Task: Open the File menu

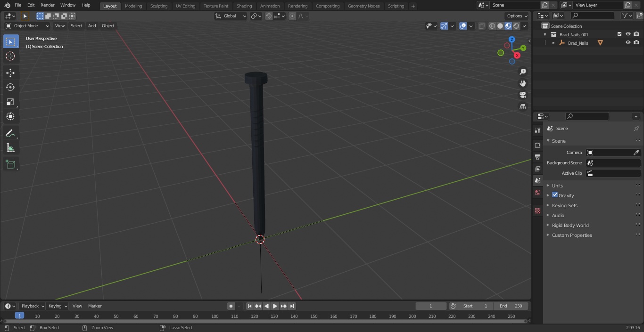Action: coord(18,5)
